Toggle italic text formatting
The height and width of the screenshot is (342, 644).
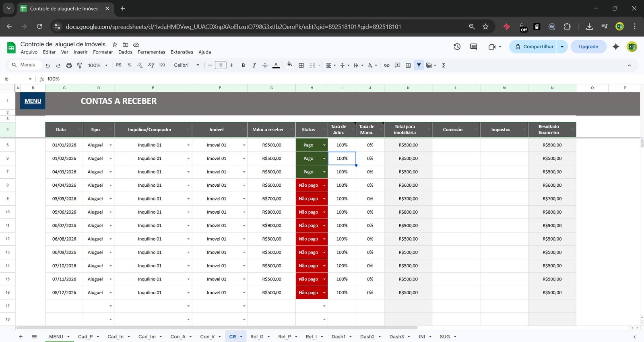click(254, 65)
